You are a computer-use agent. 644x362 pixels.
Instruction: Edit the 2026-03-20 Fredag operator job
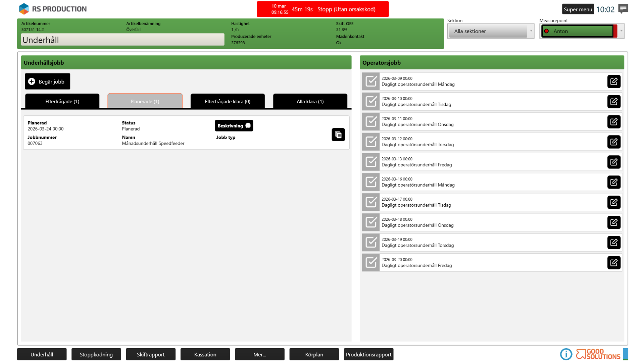pyautogui.click(x=613, y=263)
